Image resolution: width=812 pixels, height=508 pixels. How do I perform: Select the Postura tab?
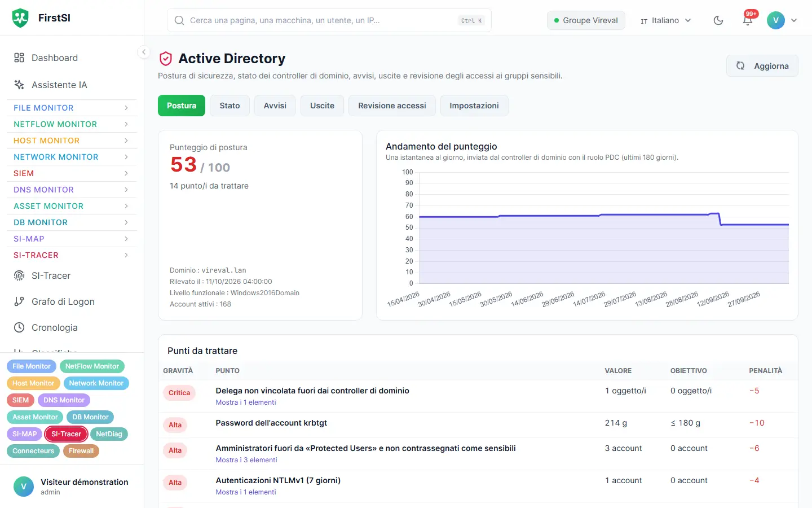182,106
